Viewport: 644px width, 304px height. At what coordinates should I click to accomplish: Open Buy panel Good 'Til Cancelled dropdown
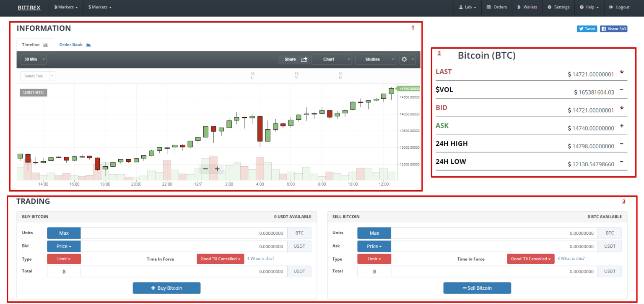click(x=221, y=259)
